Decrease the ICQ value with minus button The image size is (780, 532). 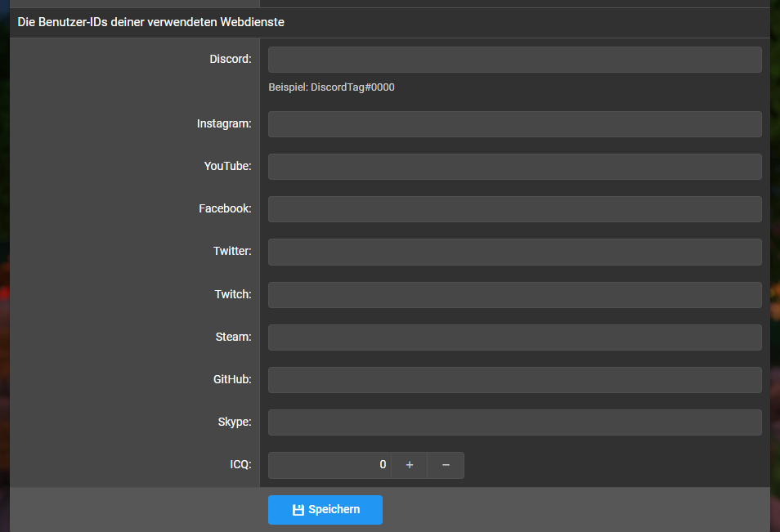pyautogui.click(x=446, y=465)
